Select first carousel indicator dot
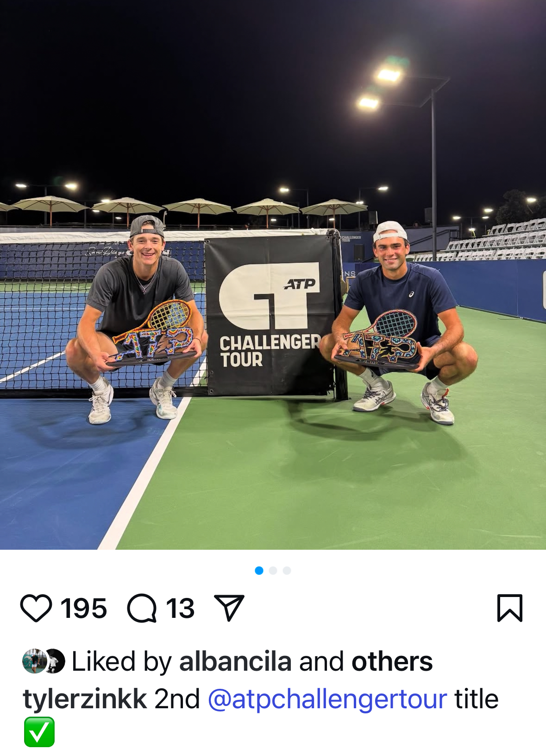 point(259,571)
